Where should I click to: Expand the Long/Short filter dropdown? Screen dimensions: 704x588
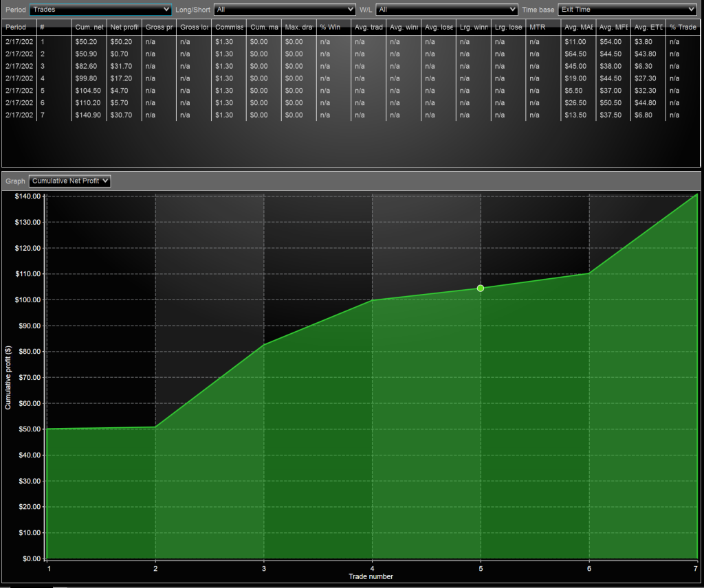coord(285,10)
